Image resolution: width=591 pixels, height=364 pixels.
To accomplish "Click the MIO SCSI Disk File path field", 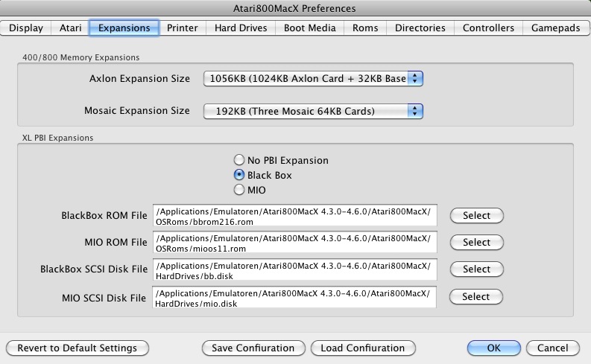I will tap(294, 297).
